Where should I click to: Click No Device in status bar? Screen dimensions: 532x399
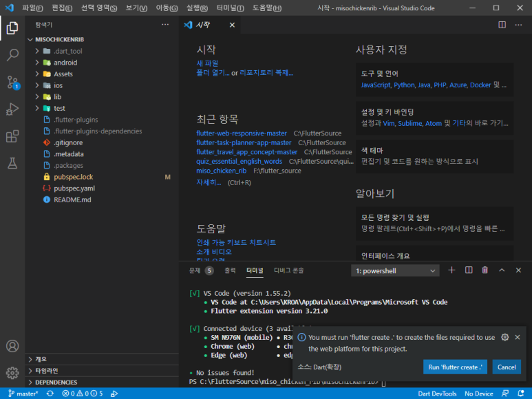click(479, 393)
